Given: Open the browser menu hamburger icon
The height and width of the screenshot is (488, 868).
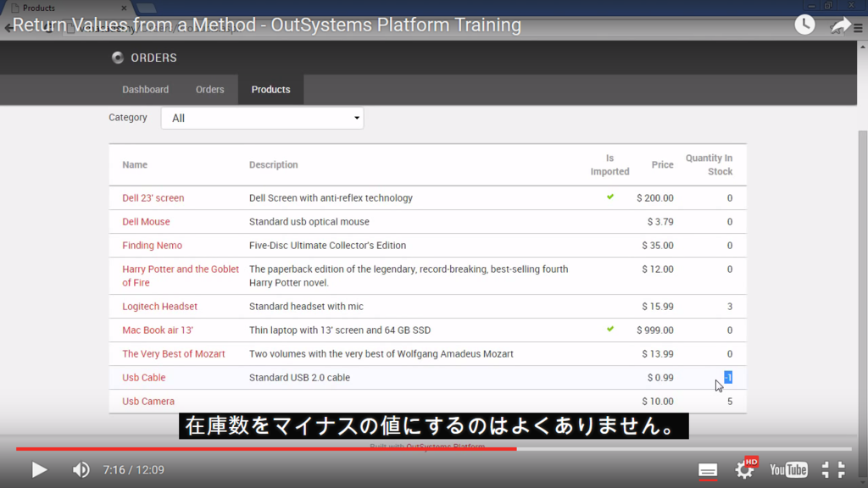Looking at the screenshot, I should (858, 28).
